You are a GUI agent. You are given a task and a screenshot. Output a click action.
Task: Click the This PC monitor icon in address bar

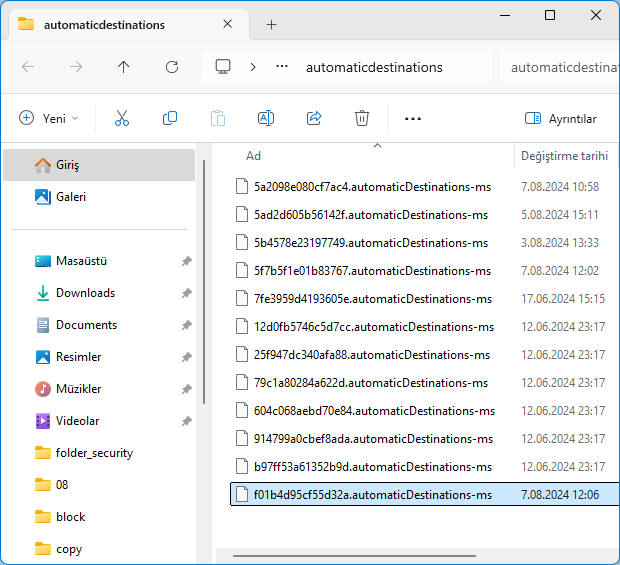tap(223, 67)
